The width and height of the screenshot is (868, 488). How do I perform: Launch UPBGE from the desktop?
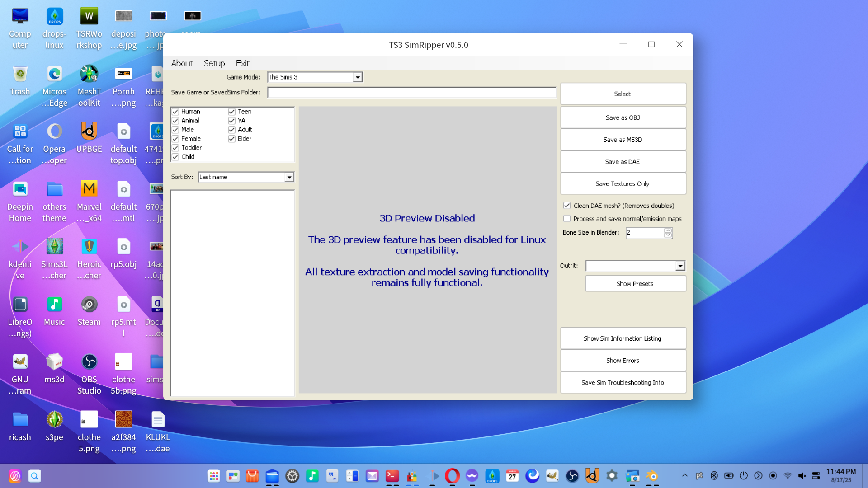(89, 131)
